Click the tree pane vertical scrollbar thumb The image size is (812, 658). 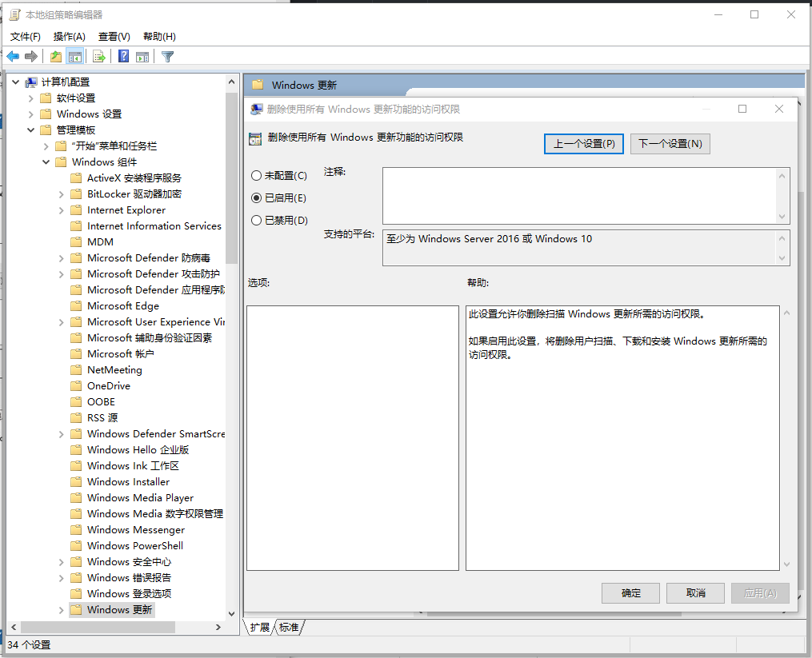tap(231, 178)
